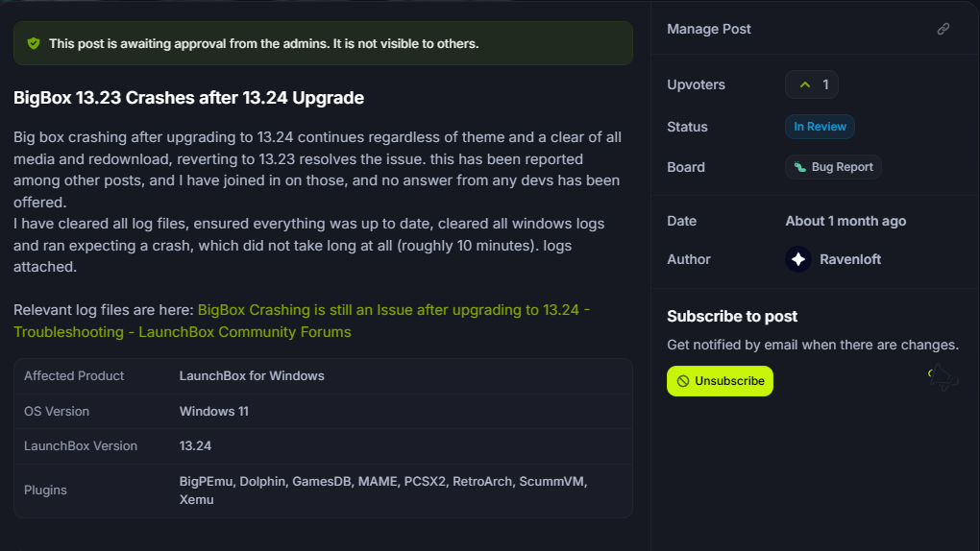Click the upvote count number
980x551 pixels.
(825, 85)
